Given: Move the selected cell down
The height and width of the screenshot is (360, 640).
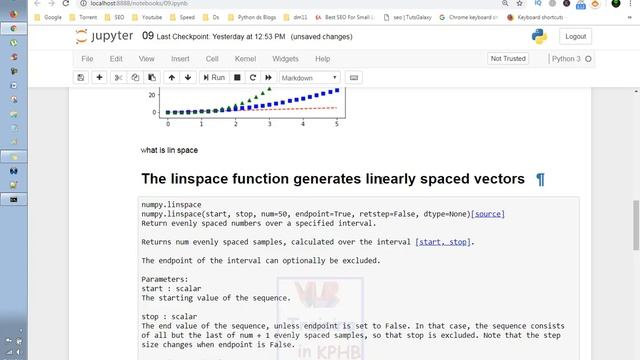Looking at the screenshot, I should 188,78.
